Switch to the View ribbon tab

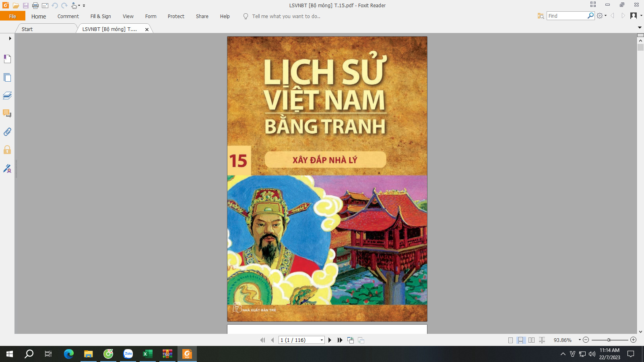[x=128, y=16]
